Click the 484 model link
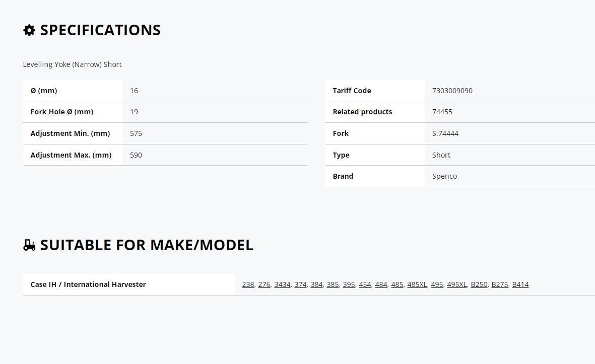 [x=381, y=284]
